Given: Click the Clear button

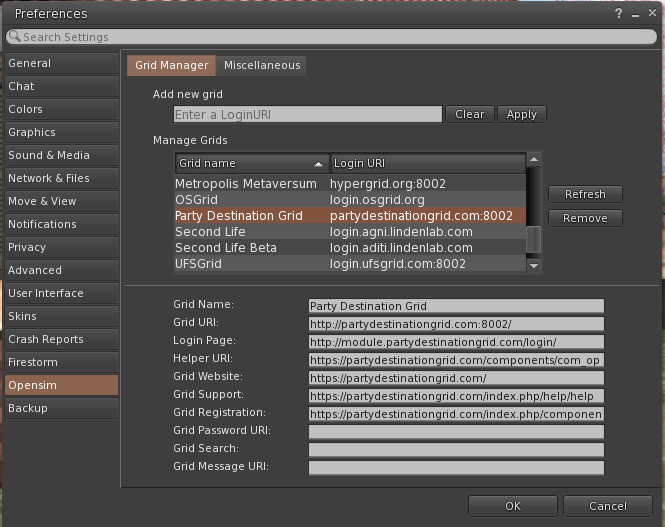Looking at the screenshot, I should [469, 114].
